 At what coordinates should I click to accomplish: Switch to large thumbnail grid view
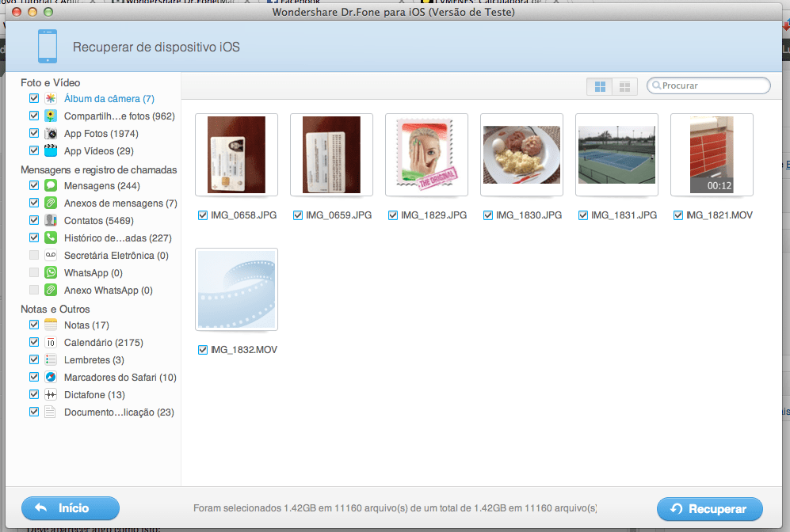tap(600, 86)
